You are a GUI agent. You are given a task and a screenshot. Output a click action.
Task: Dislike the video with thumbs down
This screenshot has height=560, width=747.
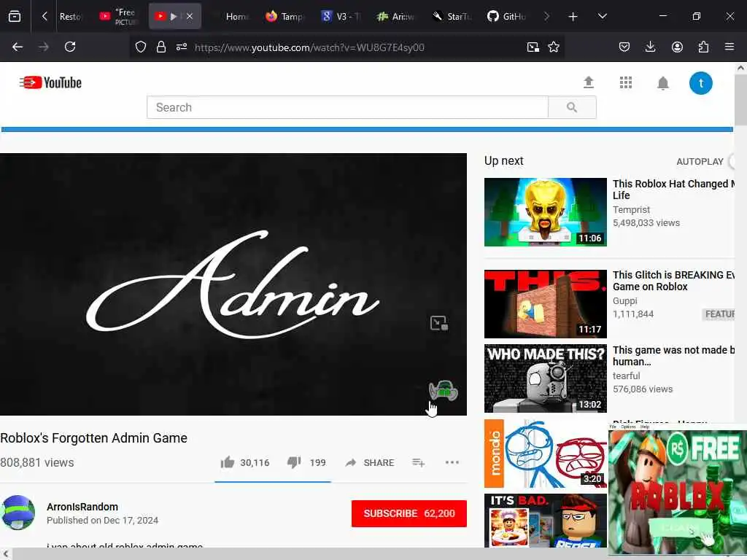coord(294,462)
